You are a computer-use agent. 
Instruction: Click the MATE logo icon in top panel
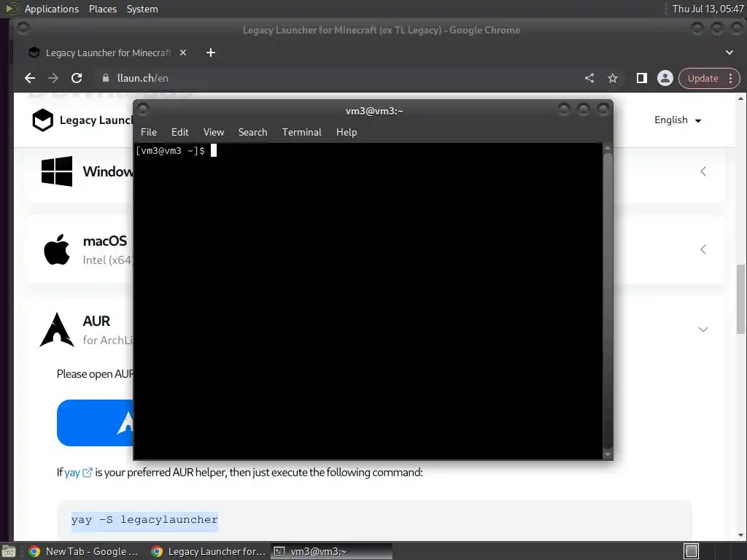point(12,9)
